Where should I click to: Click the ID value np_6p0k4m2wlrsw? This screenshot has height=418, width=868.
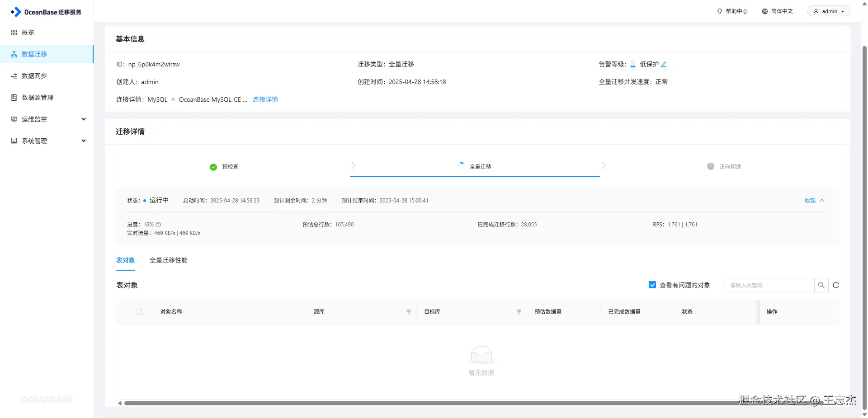(x=154, y=65)
